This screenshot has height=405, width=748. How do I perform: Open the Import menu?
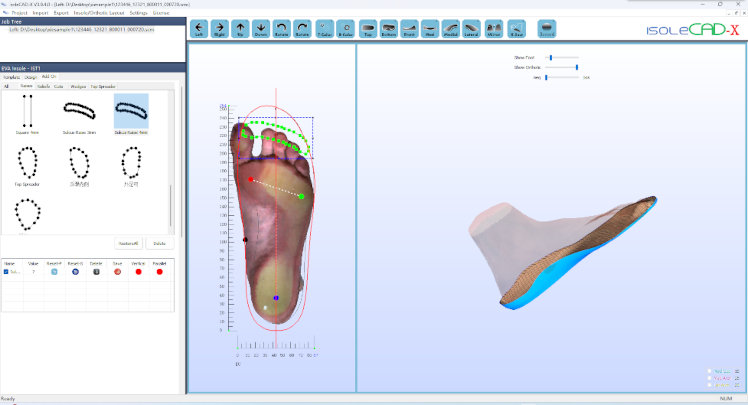pos(40,13)
